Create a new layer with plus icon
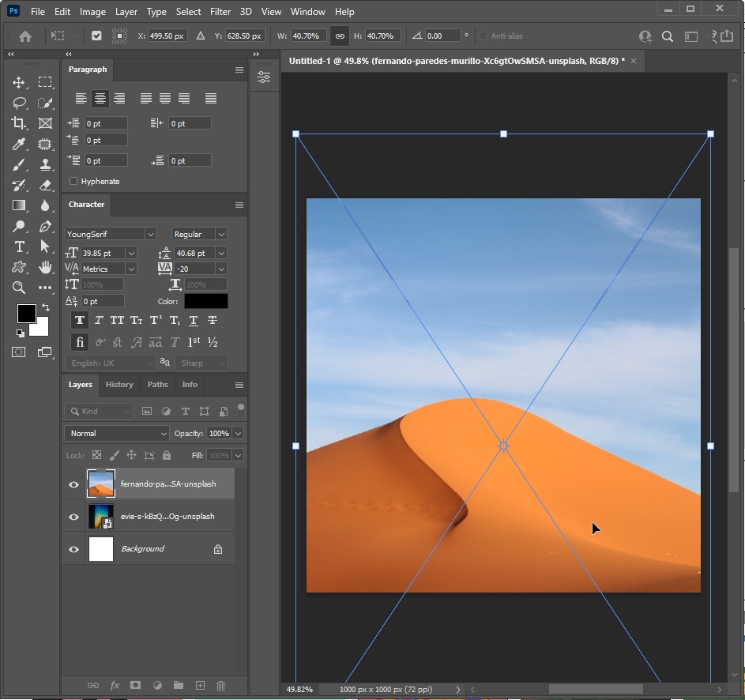Image resolution: width=745 pixels, height=700 pixels. 200,685
